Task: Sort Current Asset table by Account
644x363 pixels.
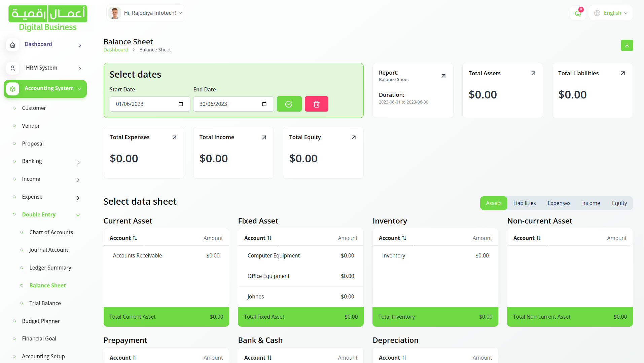Action: coord(123,238)
